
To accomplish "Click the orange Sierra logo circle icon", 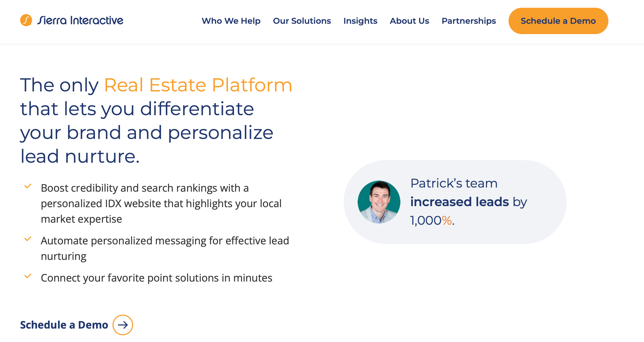I will pos(26,20).
